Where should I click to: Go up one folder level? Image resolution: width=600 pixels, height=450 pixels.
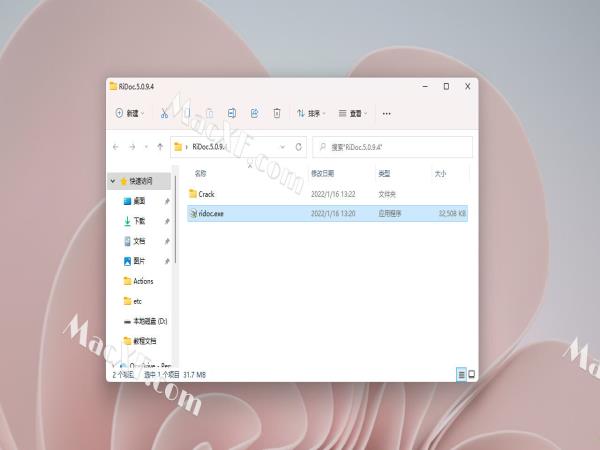click(x=160, y=147)
